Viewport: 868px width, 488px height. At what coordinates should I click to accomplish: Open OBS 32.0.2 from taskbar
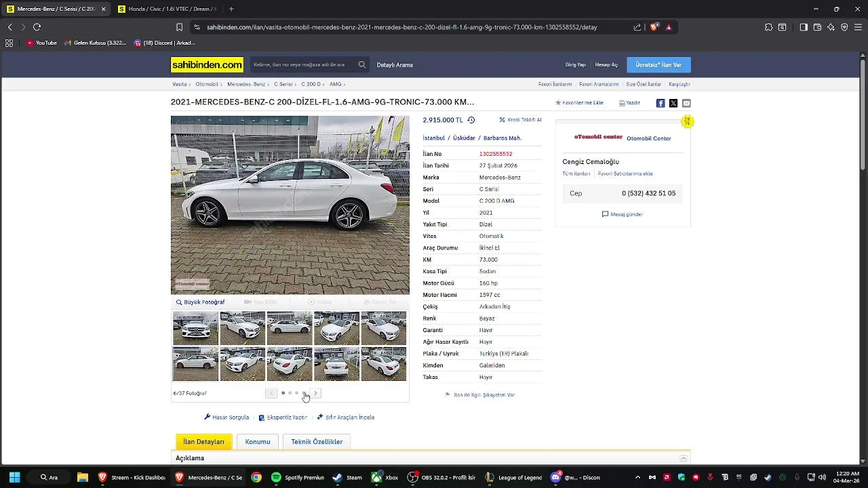[441, 477]
